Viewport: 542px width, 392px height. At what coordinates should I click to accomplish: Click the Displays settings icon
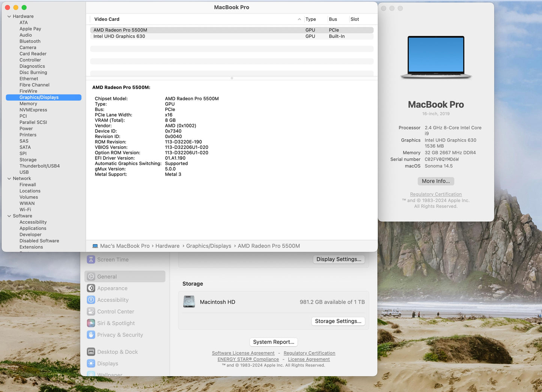91,363
